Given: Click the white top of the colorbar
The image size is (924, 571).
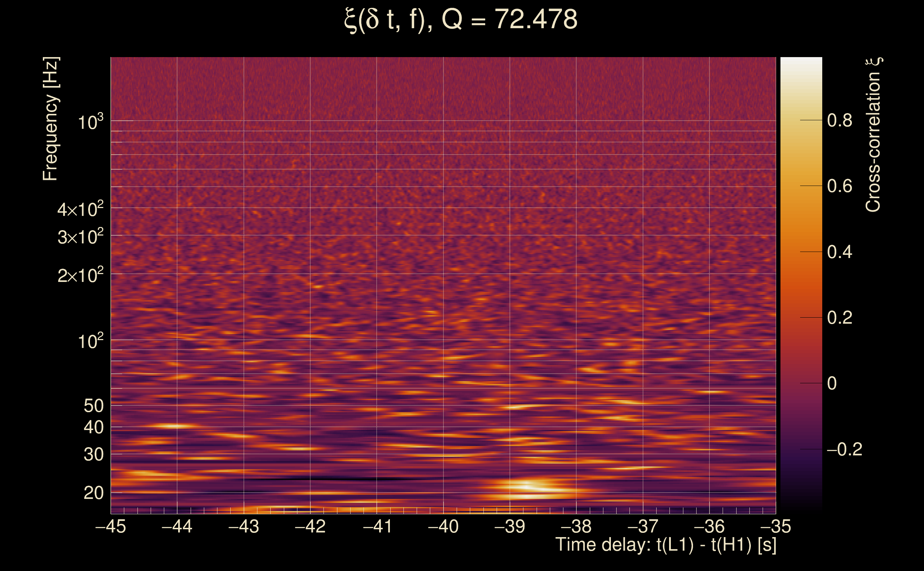Looking at the screenshot, I should click(801, 62).
